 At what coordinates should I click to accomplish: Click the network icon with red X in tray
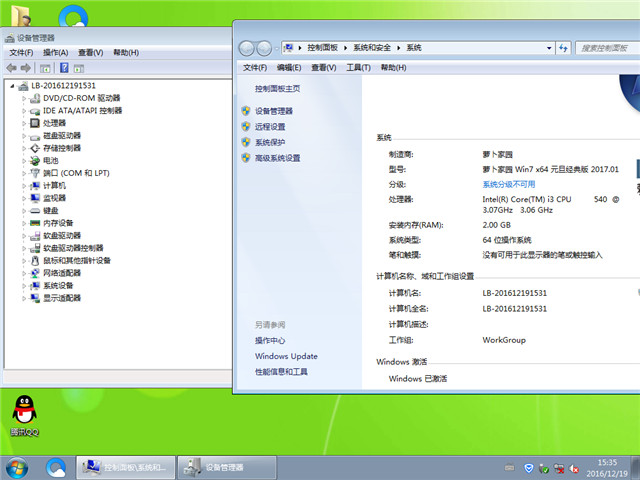pos(559,469)
